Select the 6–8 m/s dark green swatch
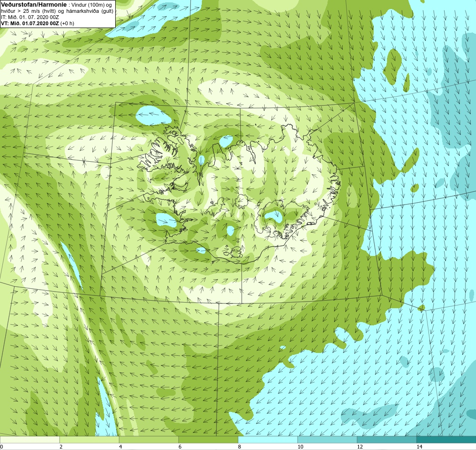The image size is (476, 450). coord(208,440)
